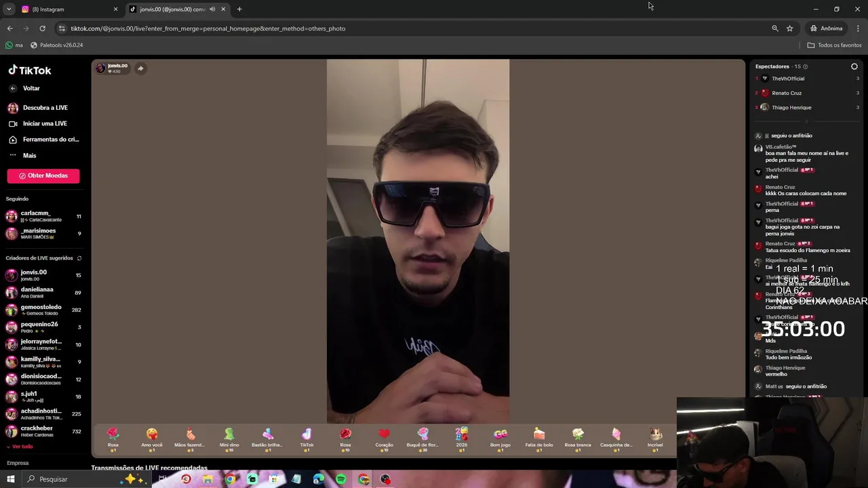Open Windows Start menu
This screenshot has width=868, height=488.
tap(10, 479)
